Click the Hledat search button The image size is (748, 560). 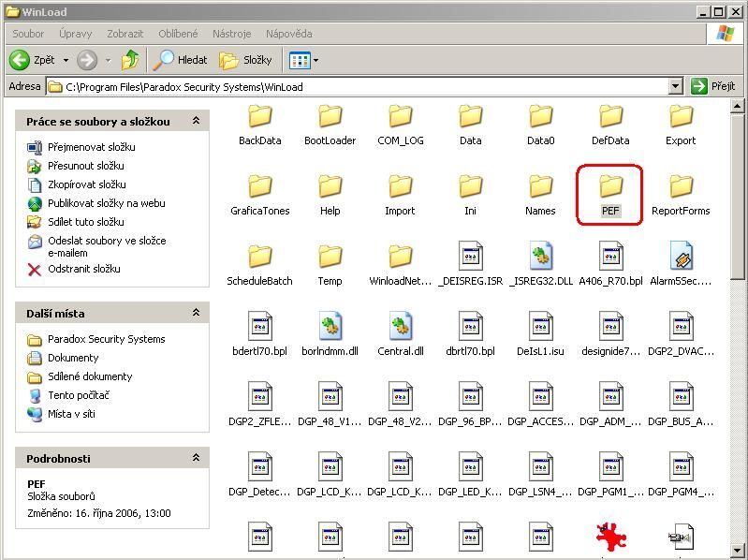coord(181,60)
